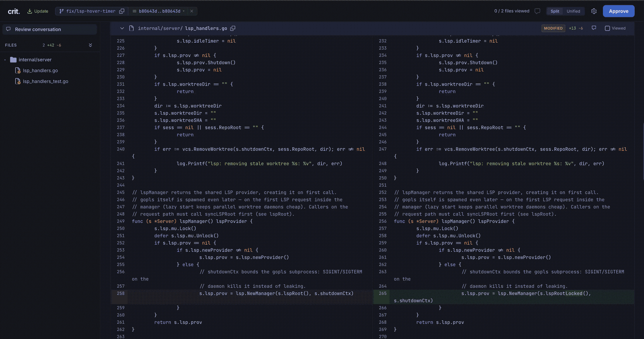Select lsp_handlers_test.go in the file tree
The width and height of the screenshot is (644, 339).
pos(45,81)
